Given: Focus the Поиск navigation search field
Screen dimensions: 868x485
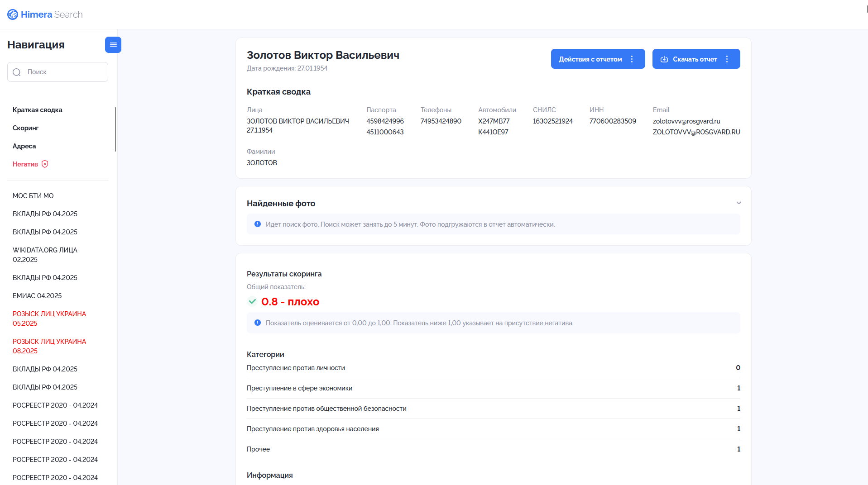Looking at the screenshot, I should point(58,72).
